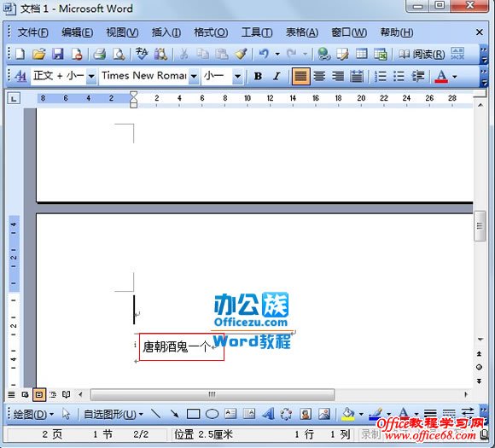This screenshot has width=495, height=448.
Task: Click the 阅读(R) reading layout button
Action: 421,54
